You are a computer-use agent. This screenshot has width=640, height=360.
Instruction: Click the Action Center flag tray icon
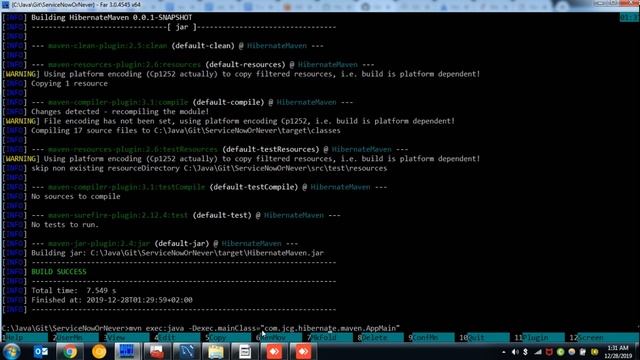coord(583,352)
